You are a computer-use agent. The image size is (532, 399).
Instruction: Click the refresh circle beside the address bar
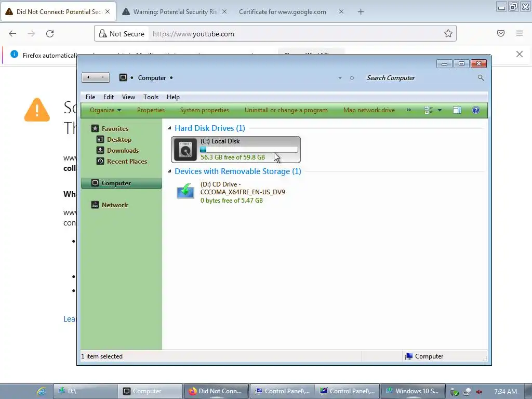point(352,78)
